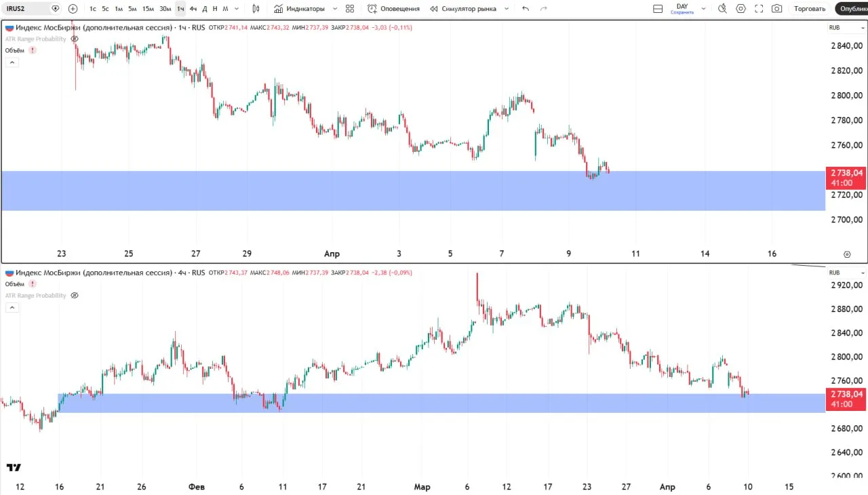
Task: Expand the timeframe list chevron
Action: coord(236,9)
